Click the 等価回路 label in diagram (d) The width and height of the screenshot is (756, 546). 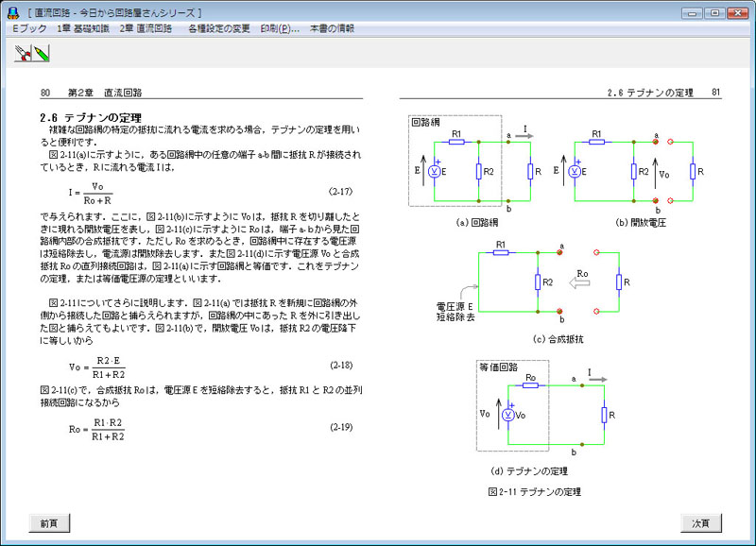[x=499, y=367]
